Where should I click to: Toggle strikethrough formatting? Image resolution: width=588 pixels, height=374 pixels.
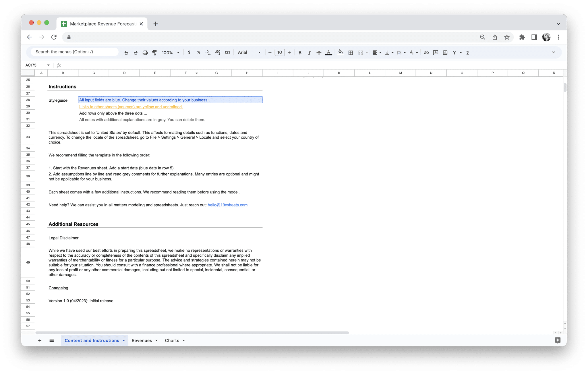[x=319, y=52]
